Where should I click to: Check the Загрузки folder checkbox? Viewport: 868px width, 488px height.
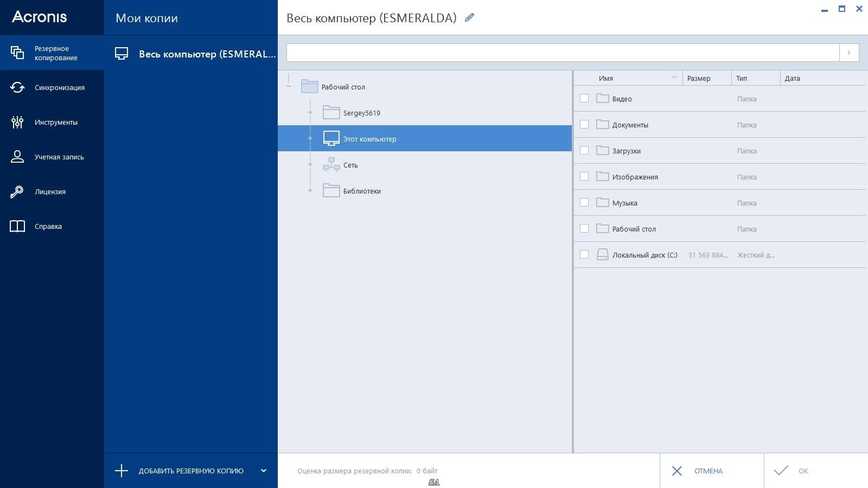tap(584, 150)
